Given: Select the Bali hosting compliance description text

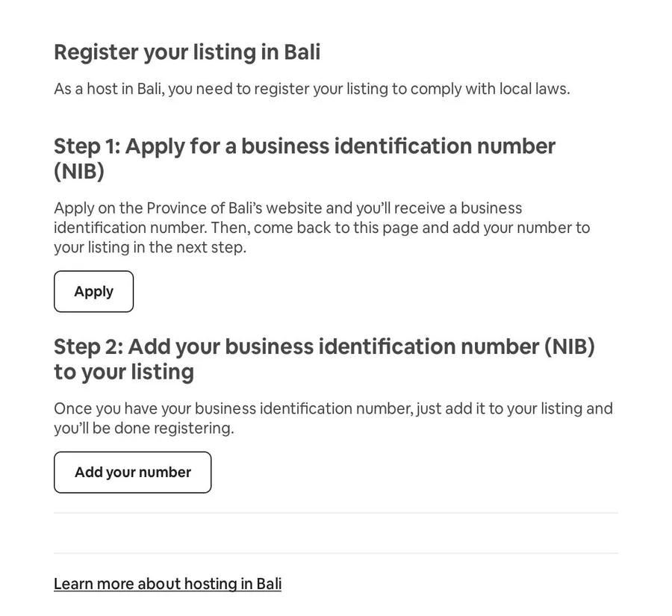Looking at the screenshot, I should 311,88.
